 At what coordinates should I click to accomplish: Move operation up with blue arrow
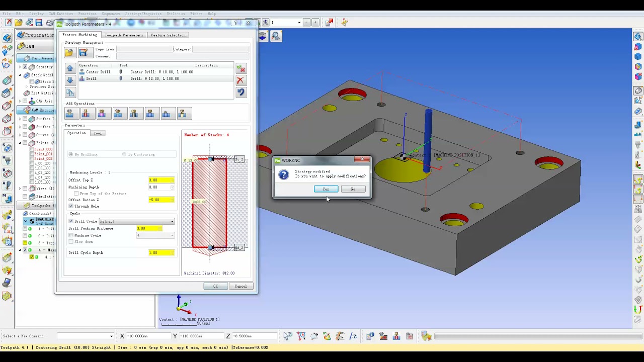[x=70, y=68]
